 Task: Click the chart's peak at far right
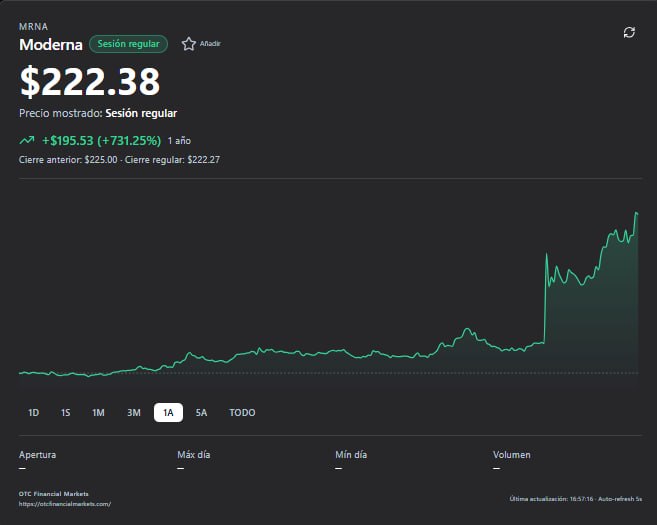click(636, 213)
